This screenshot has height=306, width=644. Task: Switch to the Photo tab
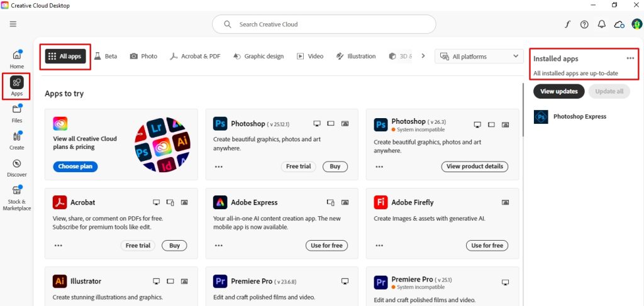(x=144, y=56)
